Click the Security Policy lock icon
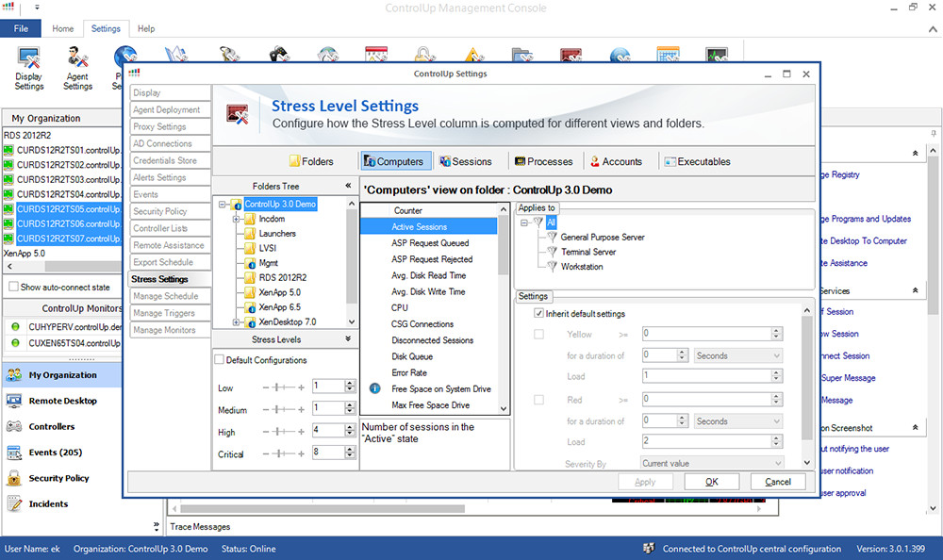The height and width of the screenshot is (560, 943). click(14, 478)
